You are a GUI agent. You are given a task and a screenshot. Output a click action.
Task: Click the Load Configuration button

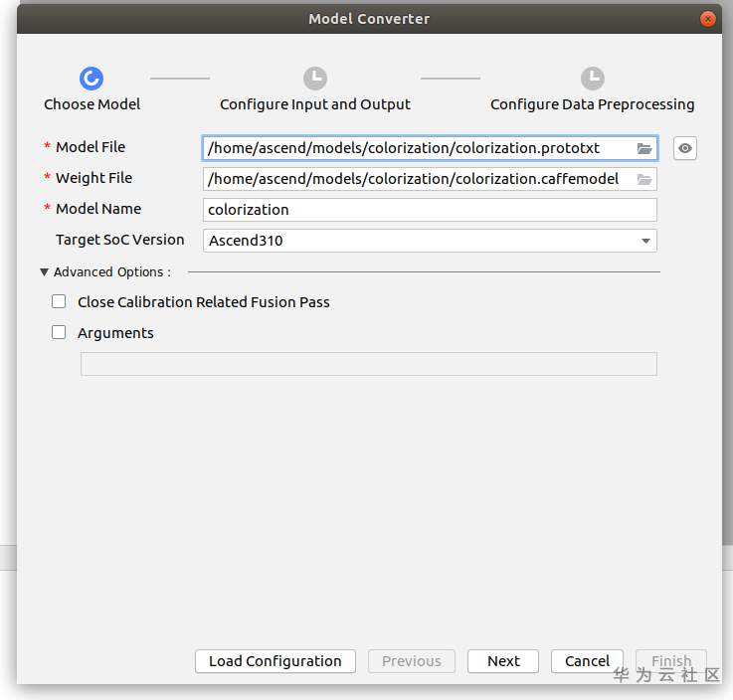coord(275,661)
